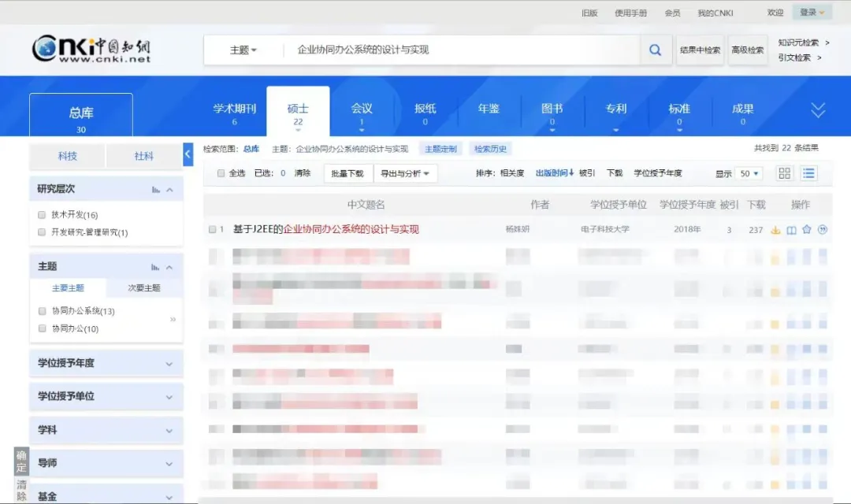This screenshot has width=851, height=504.
Task: Check the 协同办公(10) topic filter
Action: pyautogui.click(x=43, y=328)
